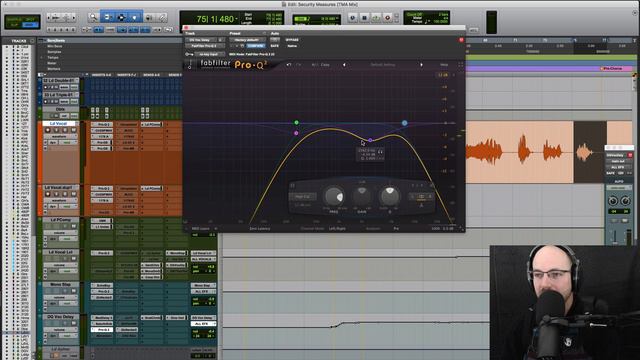Adjust the FREQ knob
Image resolution: width=640 pixels, height=360 pixels.
[334, 196]
